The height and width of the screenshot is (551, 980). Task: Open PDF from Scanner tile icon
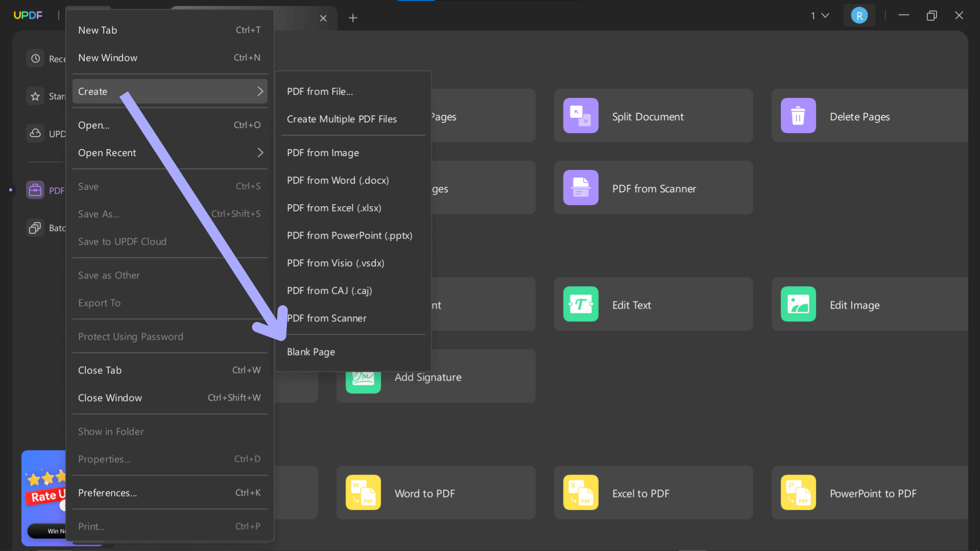tap(580, 188)
